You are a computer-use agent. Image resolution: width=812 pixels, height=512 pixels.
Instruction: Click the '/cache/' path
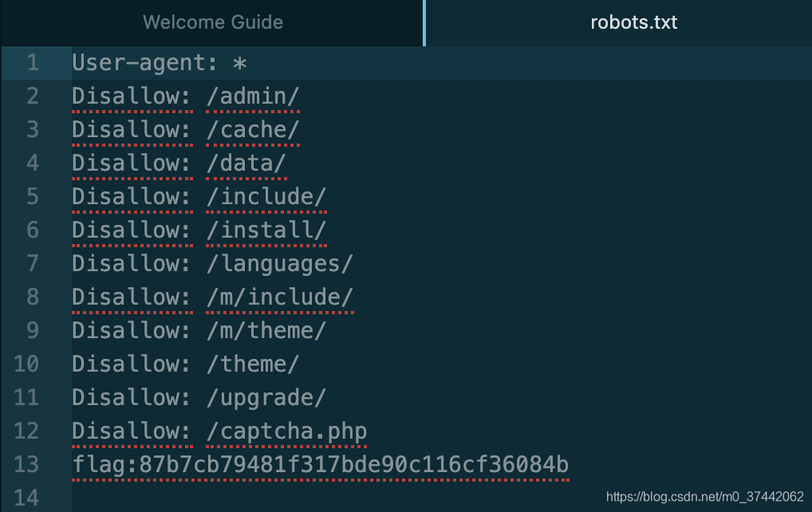[x=253, y=129]
